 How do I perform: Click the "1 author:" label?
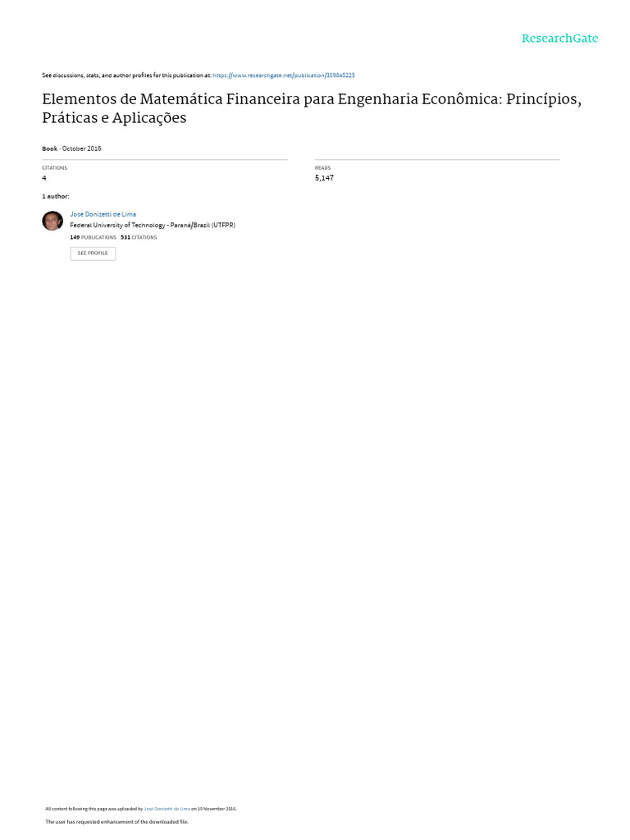56,197
